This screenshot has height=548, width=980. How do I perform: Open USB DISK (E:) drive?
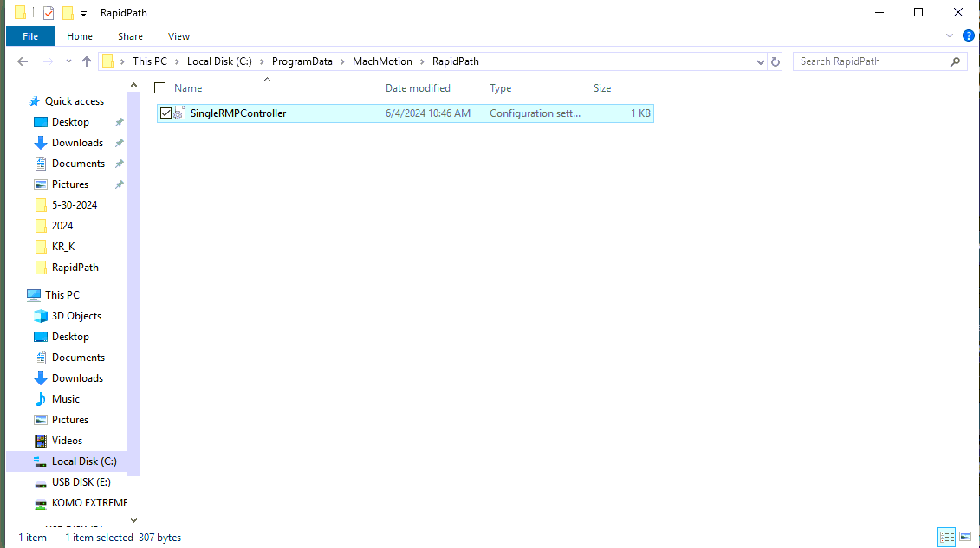click(x=81, y=482)
